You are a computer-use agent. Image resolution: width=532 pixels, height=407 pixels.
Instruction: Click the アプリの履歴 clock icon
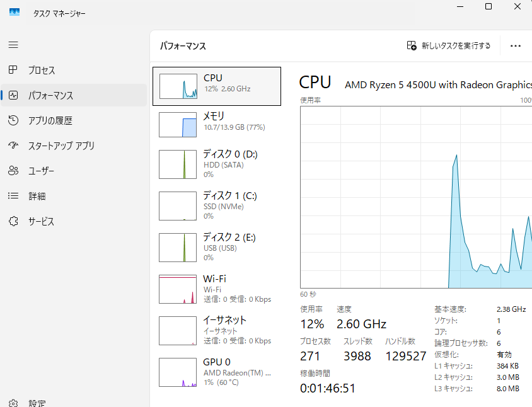click(x=13, y=120)
